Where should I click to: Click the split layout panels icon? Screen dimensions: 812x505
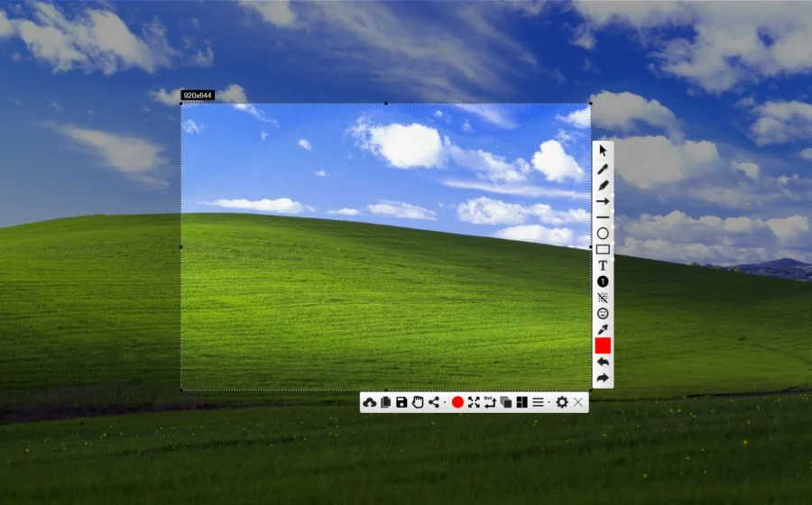(x=522, y=402)
